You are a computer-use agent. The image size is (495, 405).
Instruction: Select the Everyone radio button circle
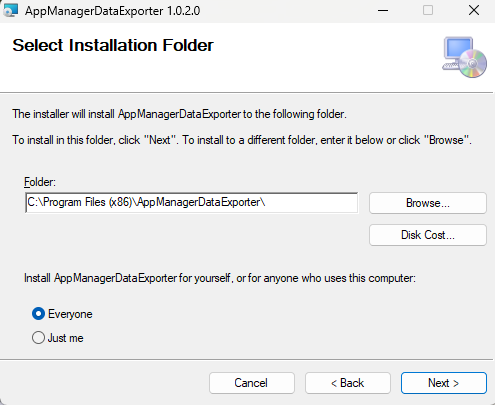coord(38,314)
